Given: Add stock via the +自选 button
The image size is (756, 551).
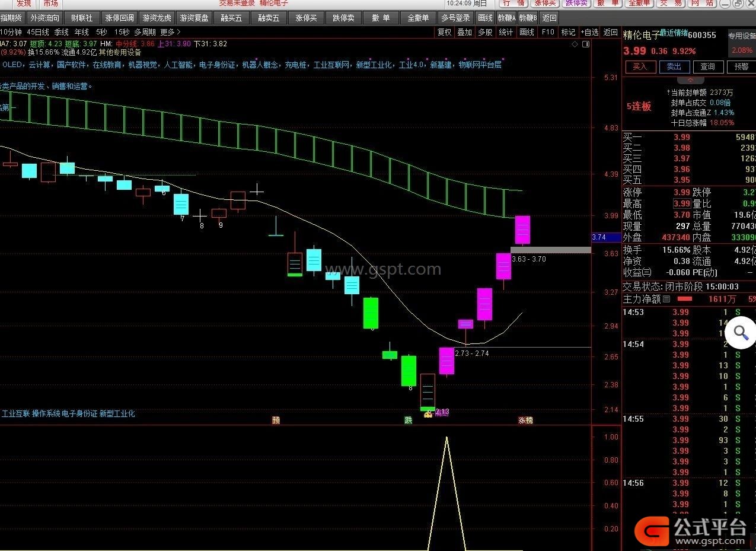Looking at the screenshot, I should tap(589, 32).
